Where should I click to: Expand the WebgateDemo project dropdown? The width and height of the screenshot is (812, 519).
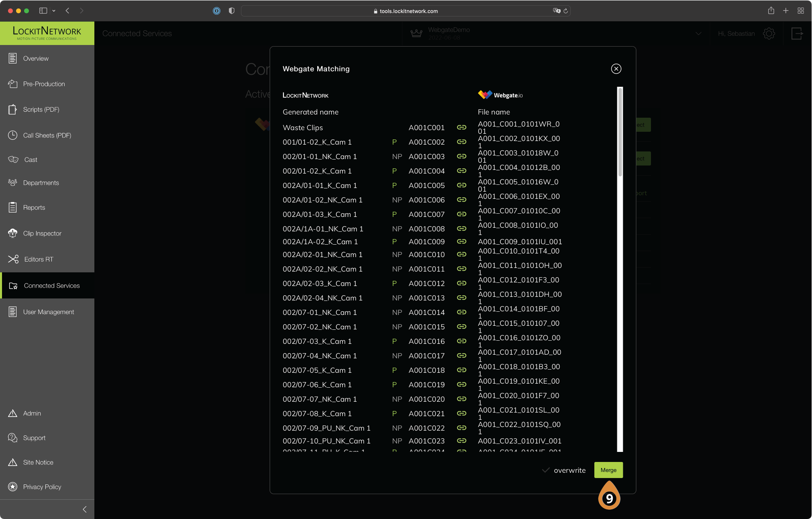698,33
